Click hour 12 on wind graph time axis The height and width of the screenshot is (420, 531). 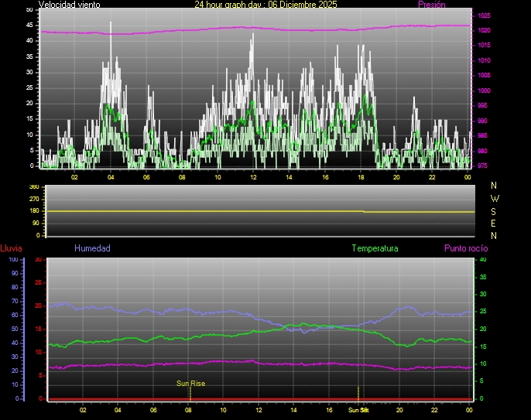tap(253, 177)
